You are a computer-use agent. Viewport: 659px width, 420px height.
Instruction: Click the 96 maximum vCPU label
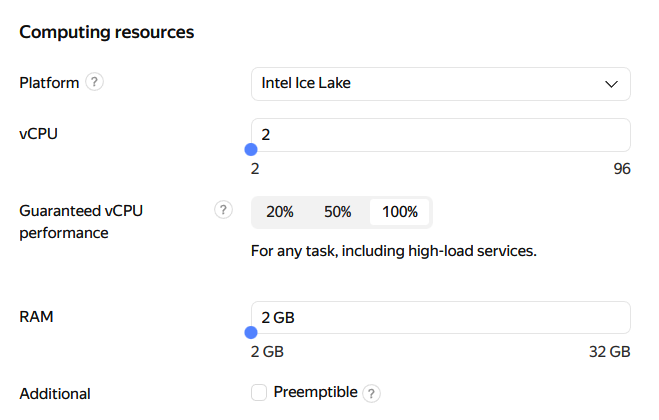click(x=621, y=169)
